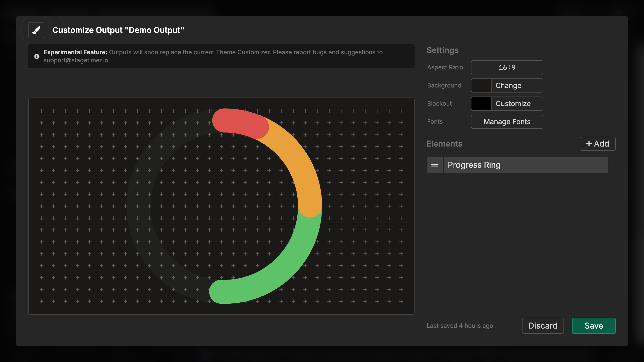Viewport: 644px width, 362px height.
Task: Save the Demo Output customization
Action: click(594, 326)
